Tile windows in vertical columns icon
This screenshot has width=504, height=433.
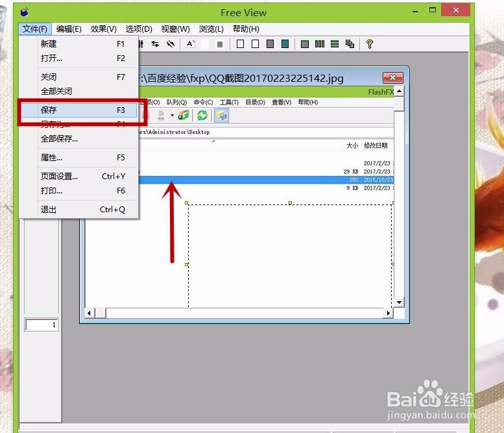(x=320, y=44)
